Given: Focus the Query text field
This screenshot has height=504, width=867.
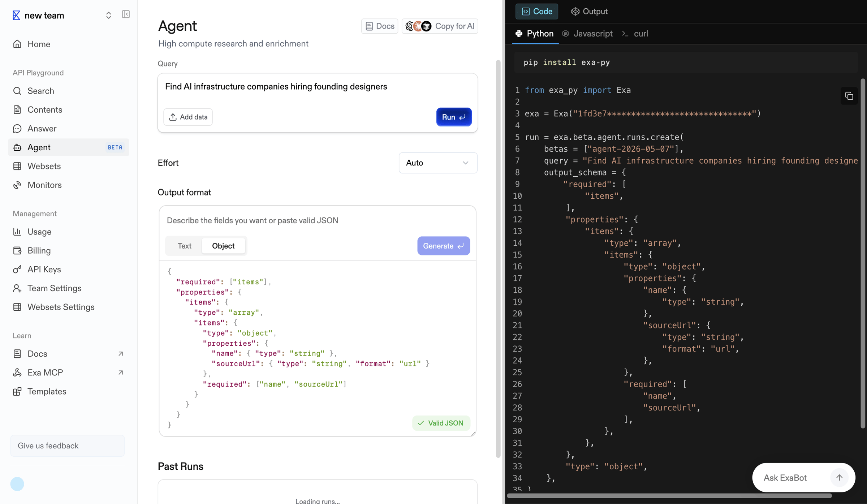Looking at the screenshot, I should (318, 87).
